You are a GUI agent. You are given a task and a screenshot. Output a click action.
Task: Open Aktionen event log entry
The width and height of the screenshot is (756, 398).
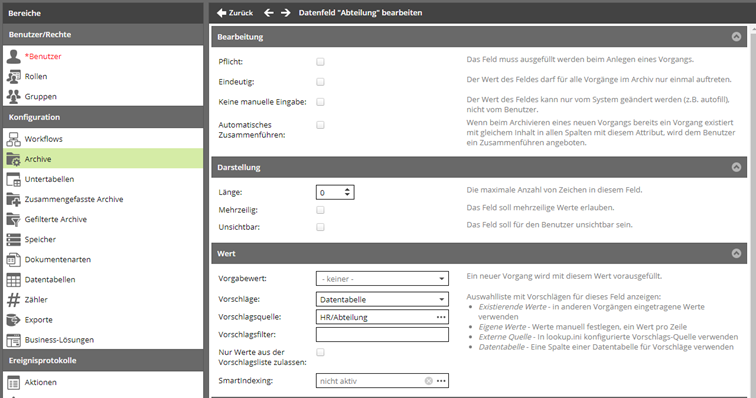40,383
